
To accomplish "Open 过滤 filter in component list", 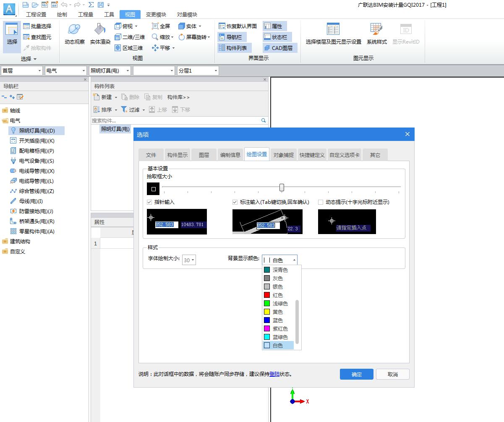I will coord(133,109).
